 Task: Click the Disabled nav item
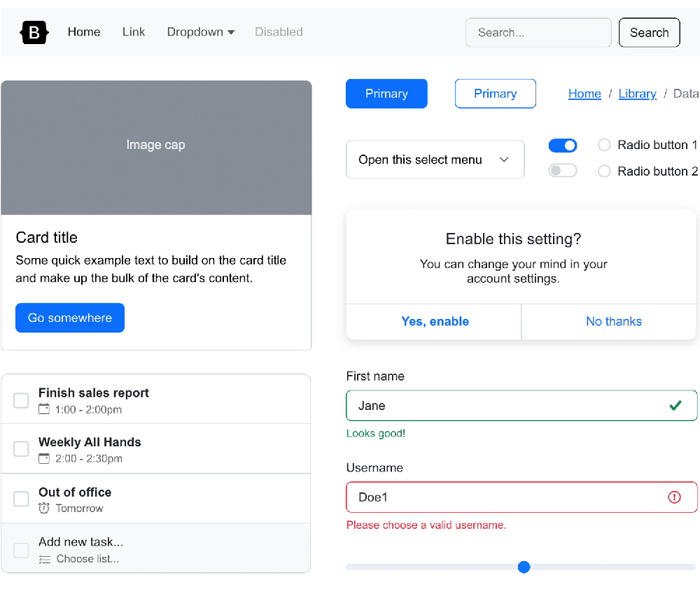(x=279, y=32)
